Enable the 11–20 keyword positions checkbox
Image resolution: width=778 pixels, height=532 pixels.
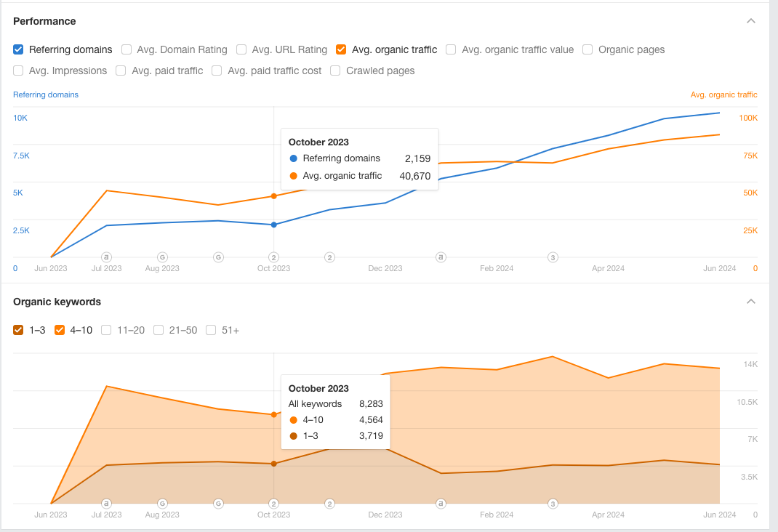(x=106, y=330)
